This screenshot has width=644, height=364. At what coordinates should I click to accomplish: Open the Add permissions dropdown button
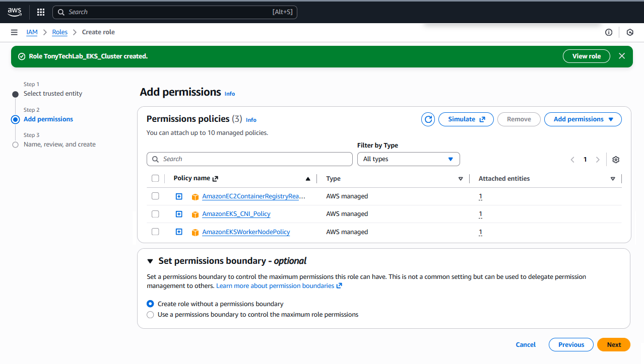[x=583, y=119]
